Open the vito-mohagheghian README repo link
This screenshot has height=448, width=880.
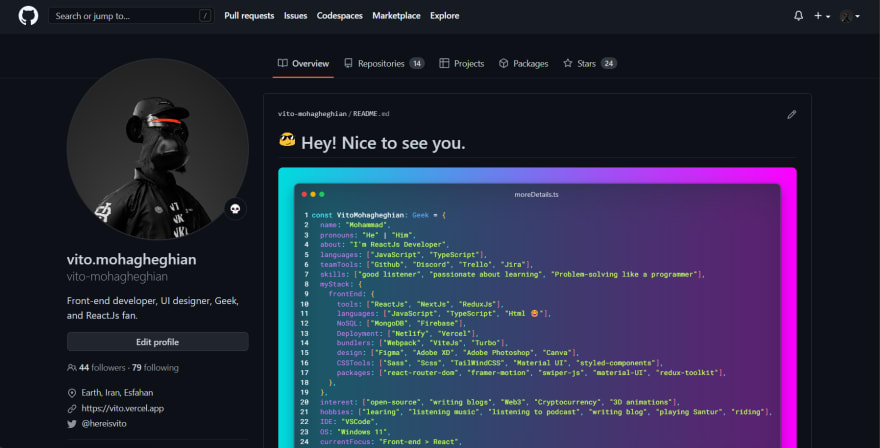pos(312,114)
